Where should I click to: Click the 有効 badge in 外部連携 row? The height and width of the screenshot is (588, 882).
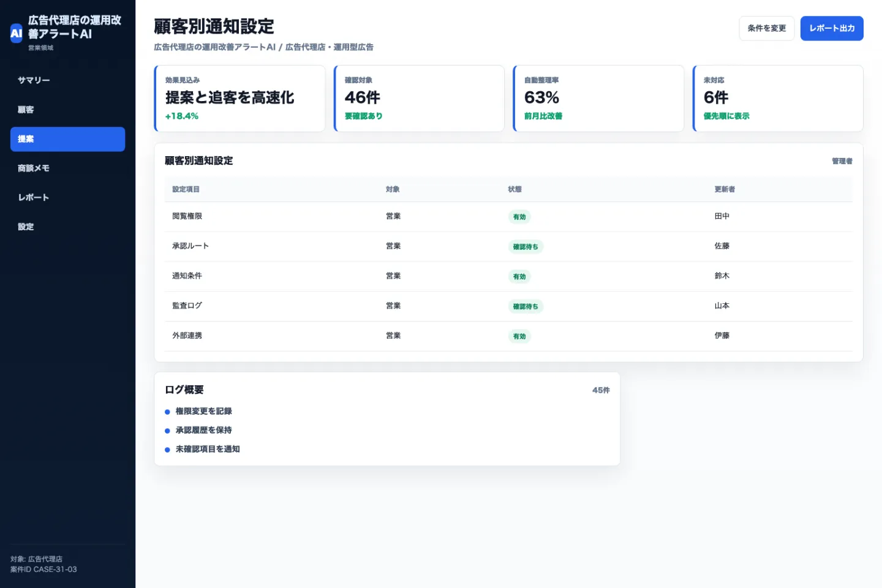click(519, 336)
